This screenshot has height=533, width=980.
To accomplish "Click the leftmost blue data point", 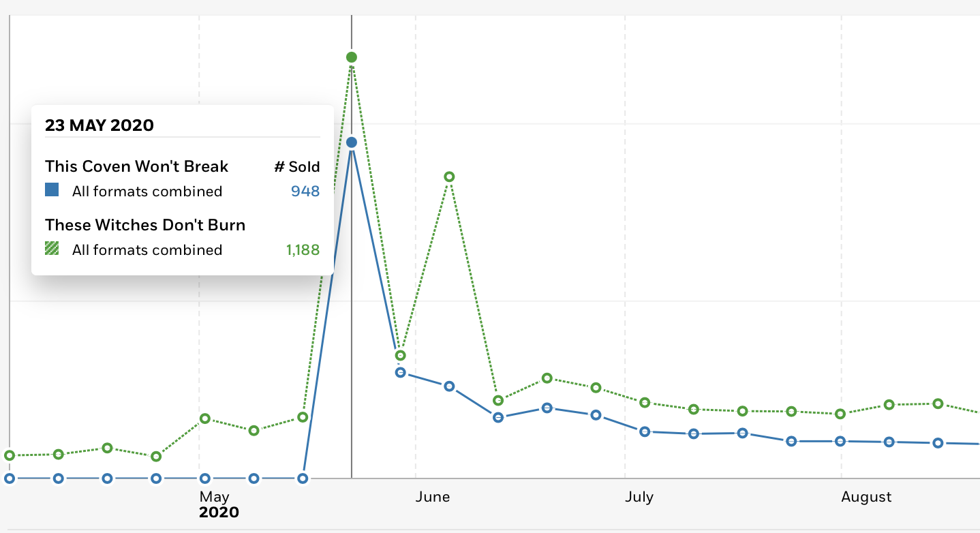I will pyautogui.click(x=10, y=478).
